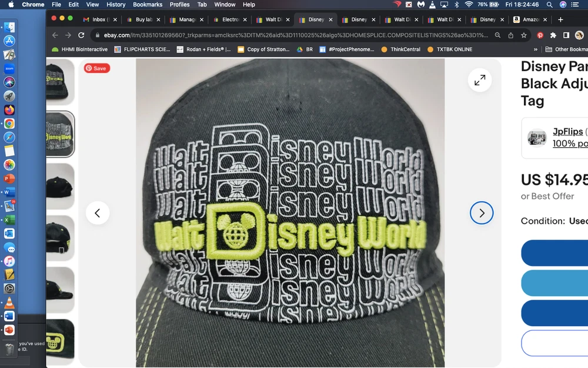Open Other Bookmarks folder
588x368 pixels.
coord(566,49)
